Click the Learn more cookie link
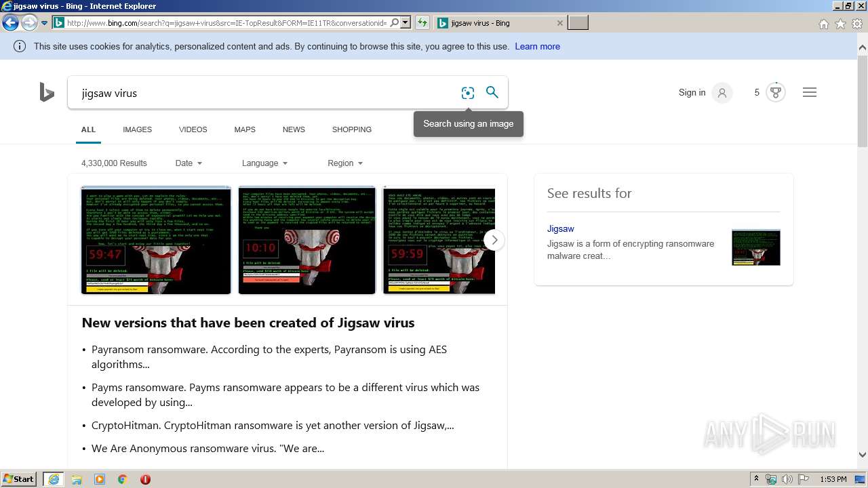The width and height of the screenshot is (868, 488). (537, 47)
